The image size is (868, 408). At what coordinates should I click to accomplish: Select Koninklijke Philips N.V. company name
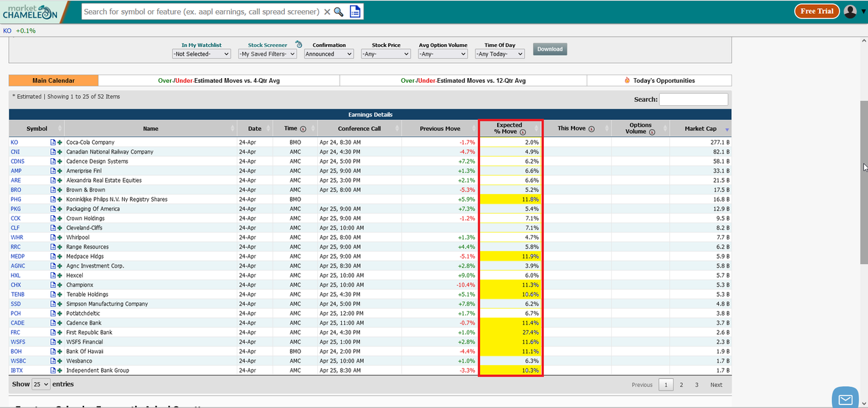coord(117,200)
